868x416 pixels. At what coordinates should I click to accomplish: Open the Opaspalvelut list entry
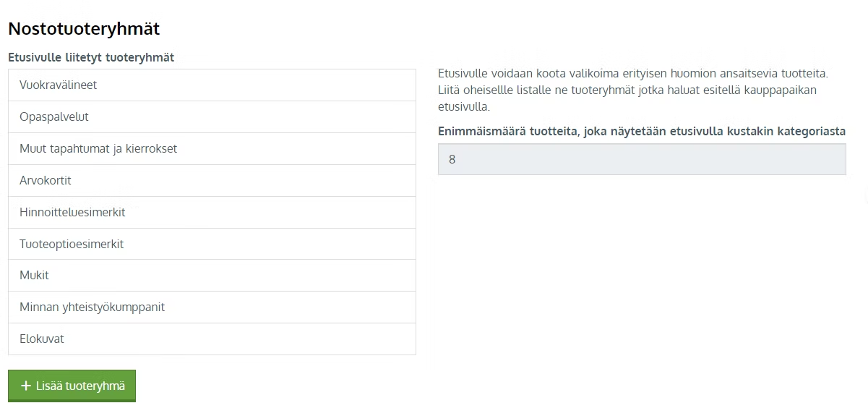point(212,116)
